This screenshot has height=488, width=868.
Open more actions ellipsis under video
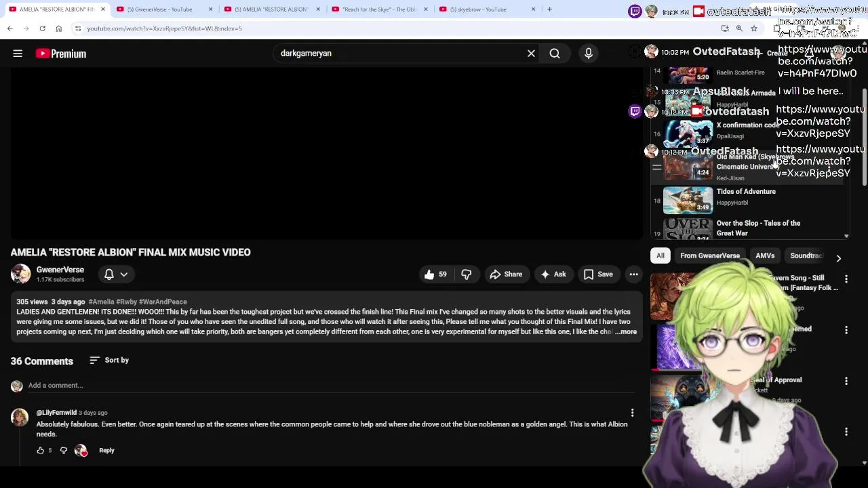click(633, 274)
